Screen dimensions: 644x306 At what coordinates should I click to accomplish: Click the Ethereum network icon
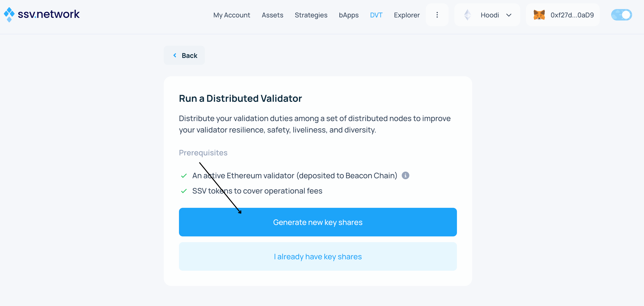coord(467,15)
